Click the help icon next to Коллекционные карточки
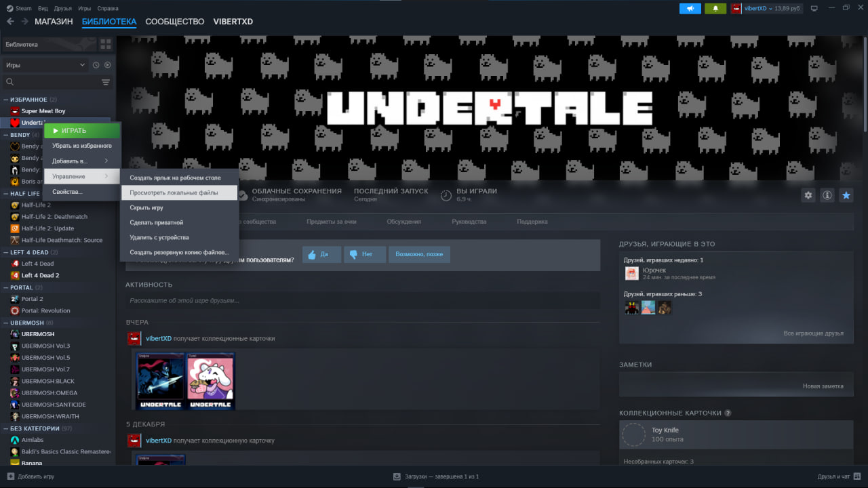Image resolution: width=868 pixels, height=488 pixels. (x=728, y=413)
